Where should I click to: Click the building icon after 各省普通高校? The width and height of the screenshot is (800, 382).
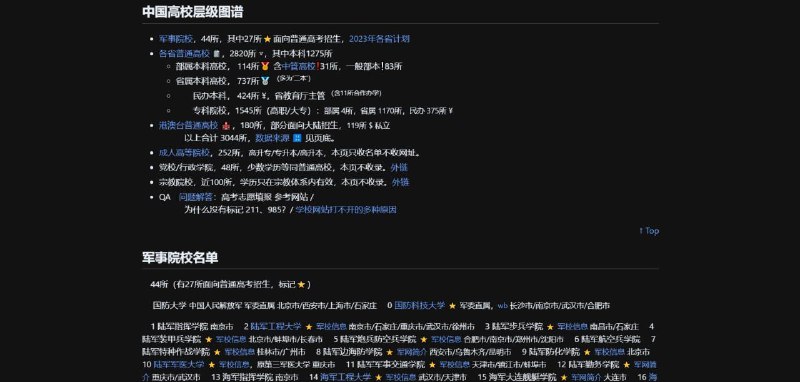click(x=217, y=54)
